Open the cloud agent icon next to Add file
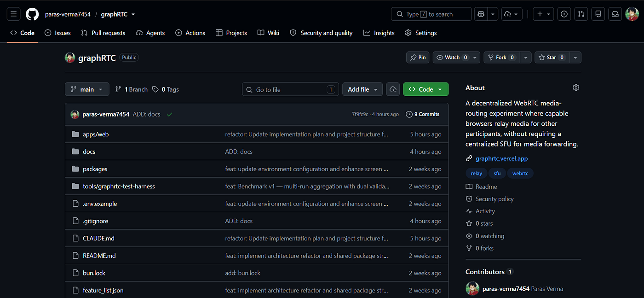 click(393, 89)
